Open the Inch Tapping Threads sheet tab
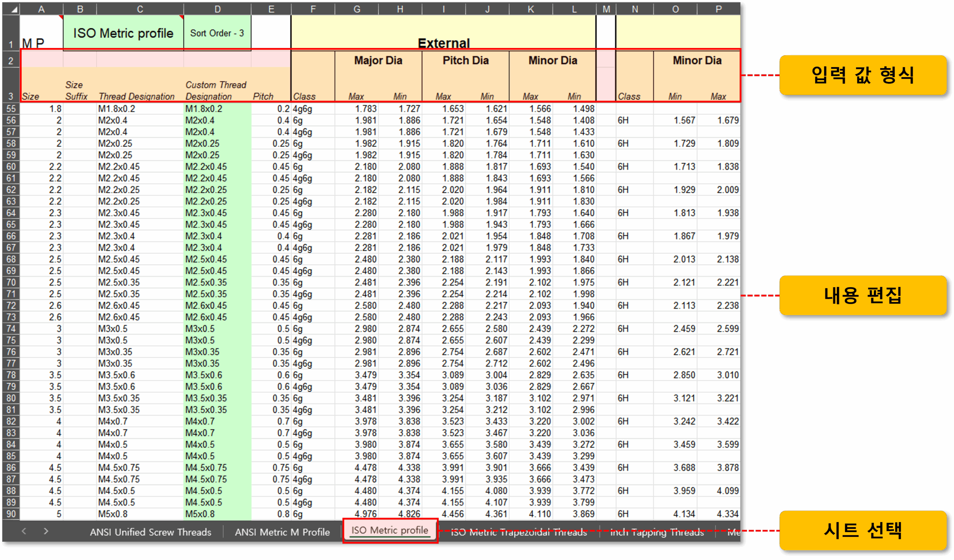 point(657,532)
